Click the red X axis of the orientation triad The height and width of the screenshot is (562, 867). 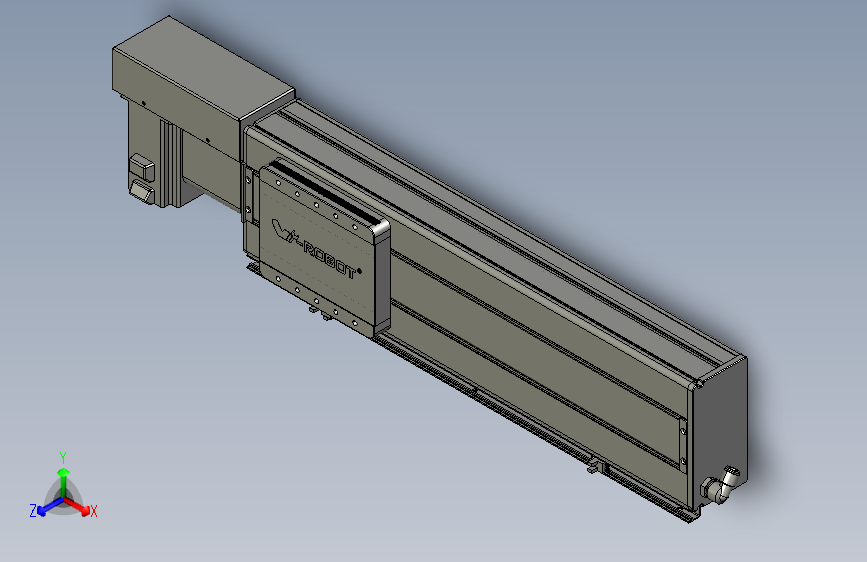tap(78, 506)
